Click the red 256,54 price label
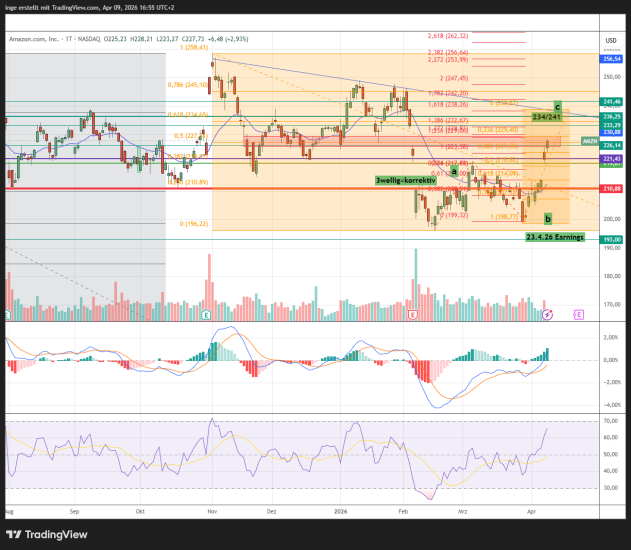The width and height of the screenshot is (631, 550). pos(612,59)
